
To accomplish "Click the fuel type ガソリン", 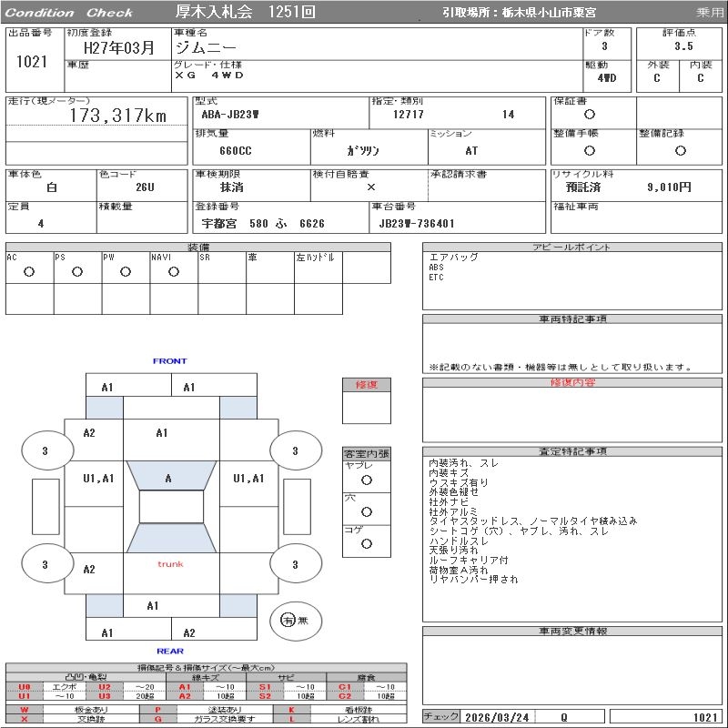I will pos(363,151).
